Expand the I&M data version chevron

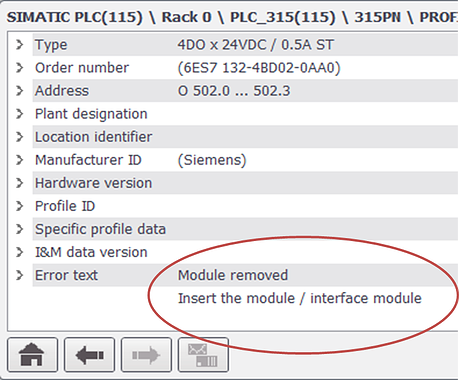click(x=20, y=252)
